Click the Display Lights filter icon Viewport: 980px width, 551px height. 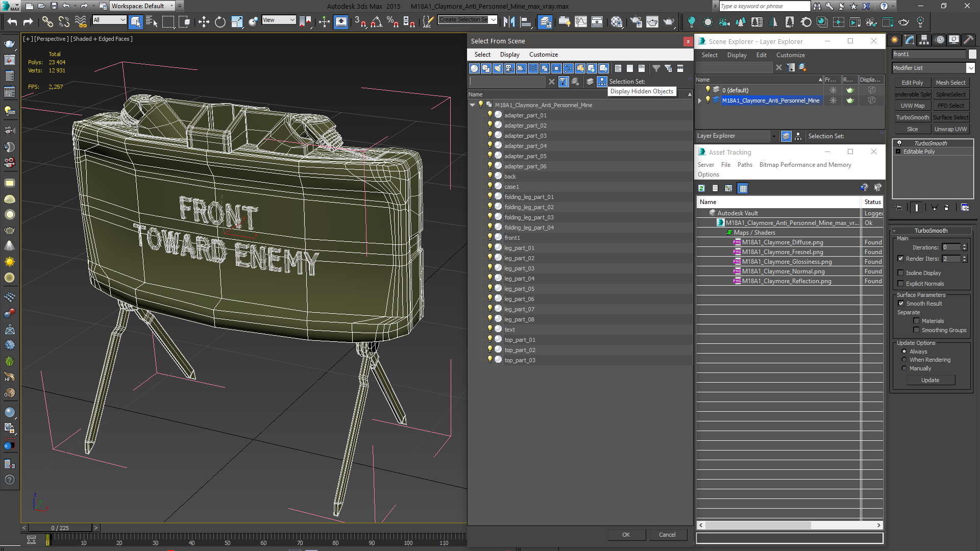[x=498, y=68]
